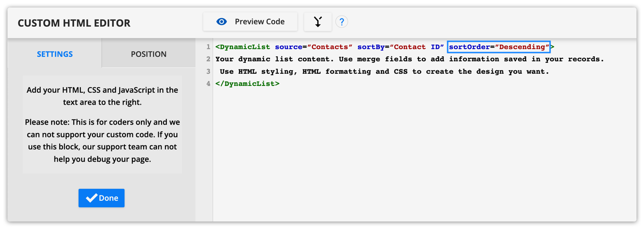Click the "Contacts" source value in code

[x=330, y=47]
